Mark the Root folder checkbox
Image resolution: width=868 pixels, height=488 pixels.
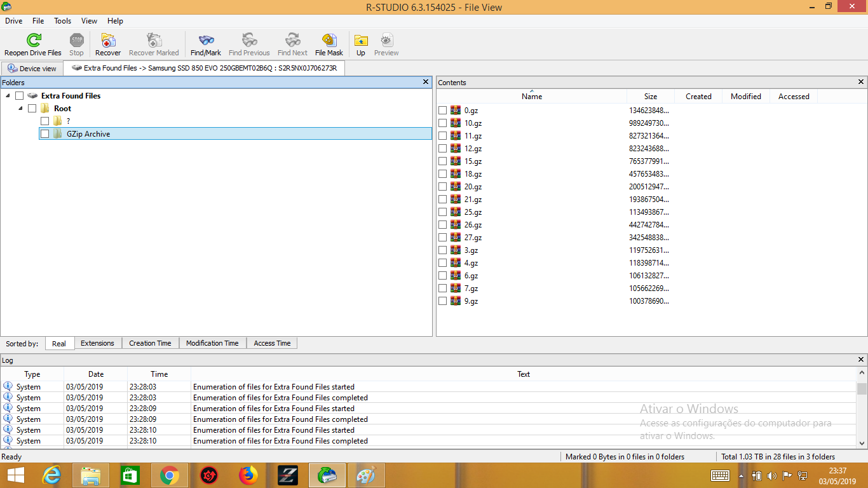[x=32, y=109]
